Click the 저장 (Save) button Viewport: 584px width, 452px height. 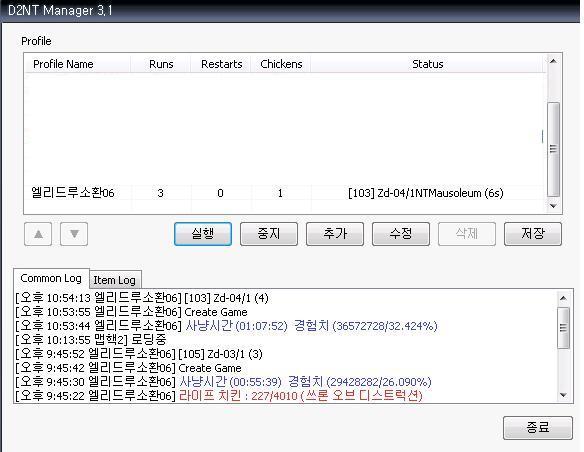(x=533, y=234)
